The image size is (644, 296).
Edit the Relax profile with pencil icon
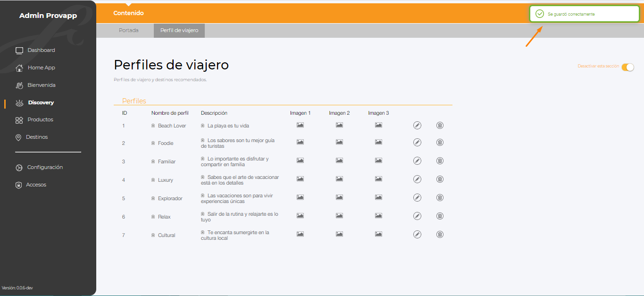click(x=417, y=216)
